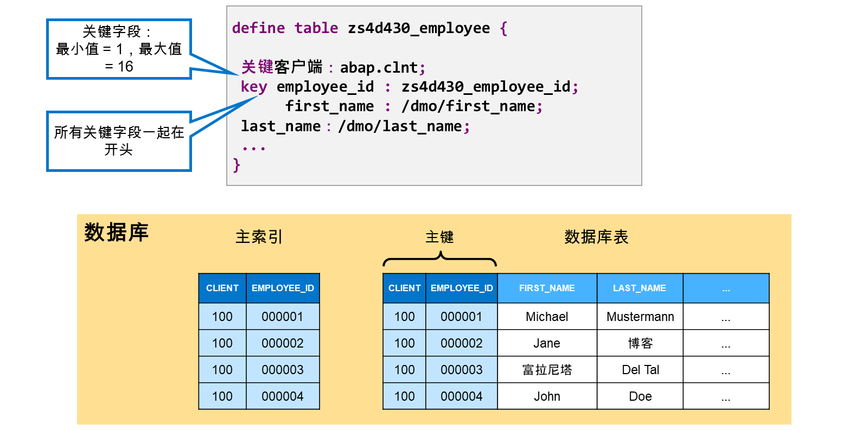
Task: Click the 数据库 heading label
Action: [x=116, y=232]
